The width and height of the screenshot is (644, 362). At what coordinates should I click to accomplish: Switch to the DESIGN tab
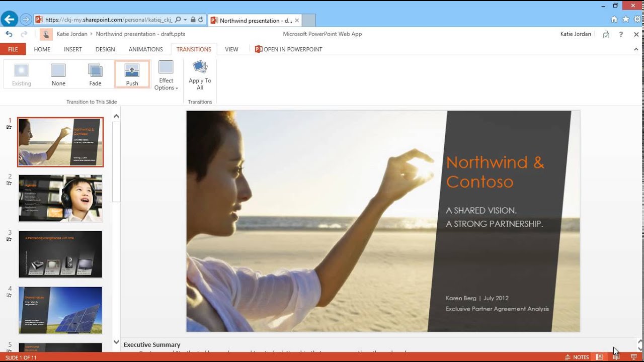click(x=105, y=49)
